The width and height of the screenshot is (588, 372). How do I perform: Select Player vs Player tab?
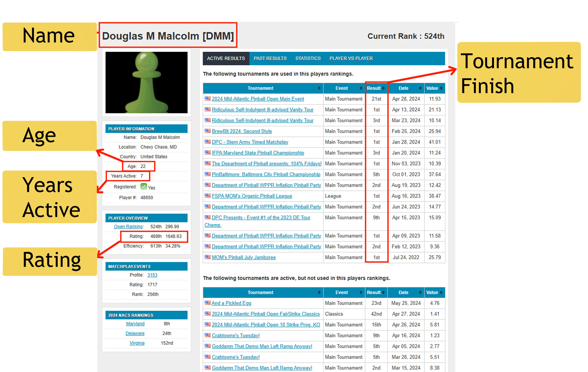[351, 58]
